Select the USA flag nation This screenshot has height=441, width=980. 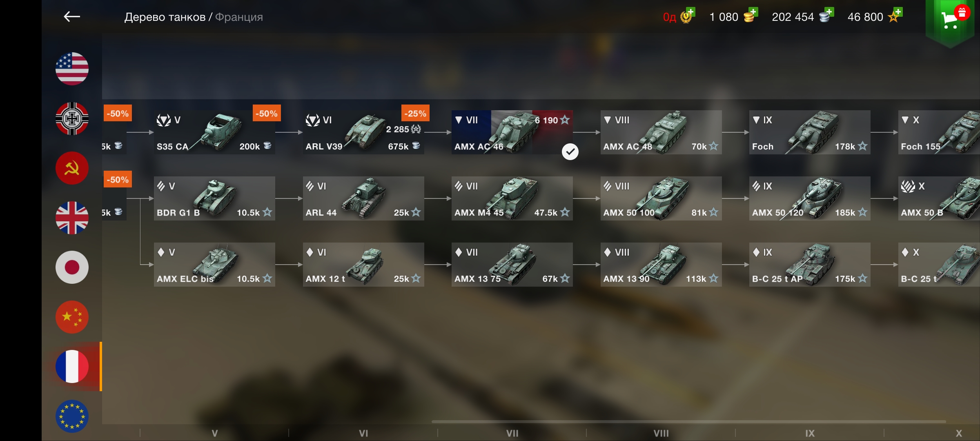click(x=72, y=69)
